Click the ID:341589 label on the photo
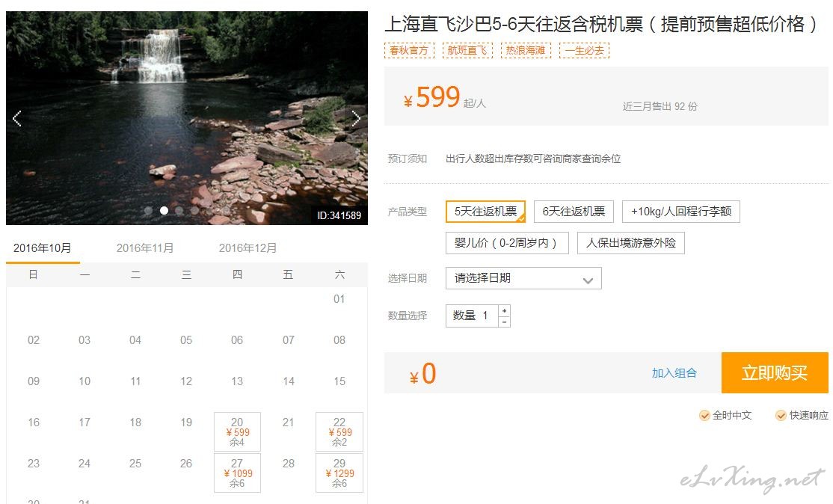833x504 pixels. point(339,215)
